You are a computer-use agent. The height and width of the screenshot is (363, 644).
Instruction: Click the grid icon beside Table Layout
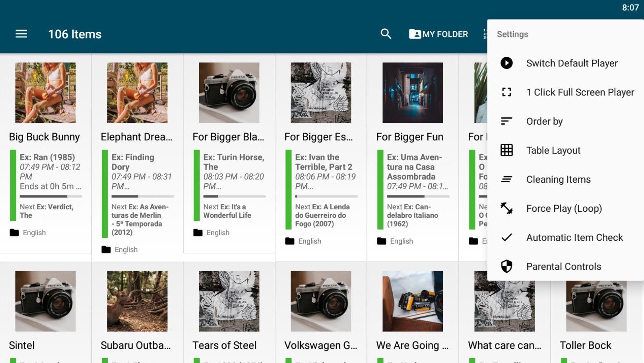tap(506, 150)
